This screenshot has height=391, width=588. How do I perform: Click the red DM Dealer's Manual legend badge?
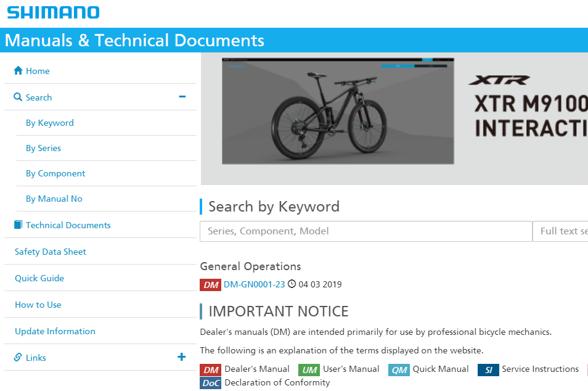[210, 370]
